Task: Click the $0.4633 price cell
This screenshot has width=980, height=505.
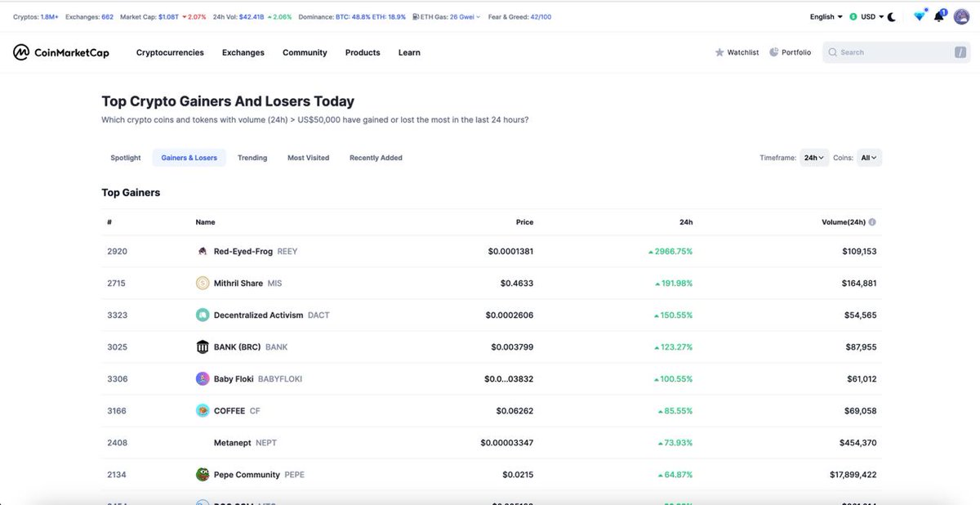Action: 517,284
